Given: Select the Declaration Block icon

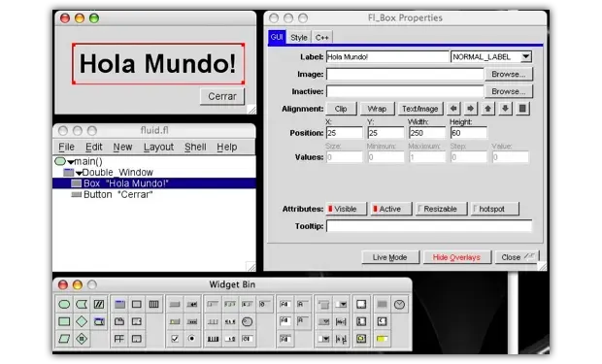Looking at the screenshot, I should 82,339.
